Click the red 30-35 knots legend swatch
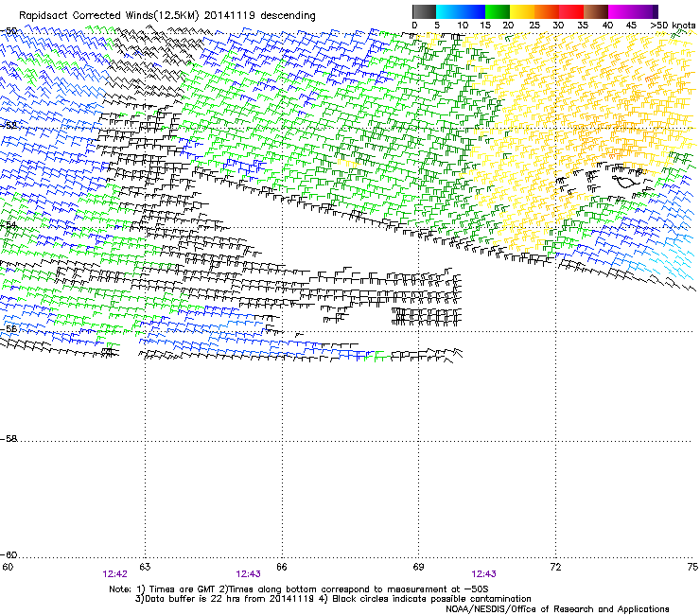700x615 pixels. pos(571,11)
